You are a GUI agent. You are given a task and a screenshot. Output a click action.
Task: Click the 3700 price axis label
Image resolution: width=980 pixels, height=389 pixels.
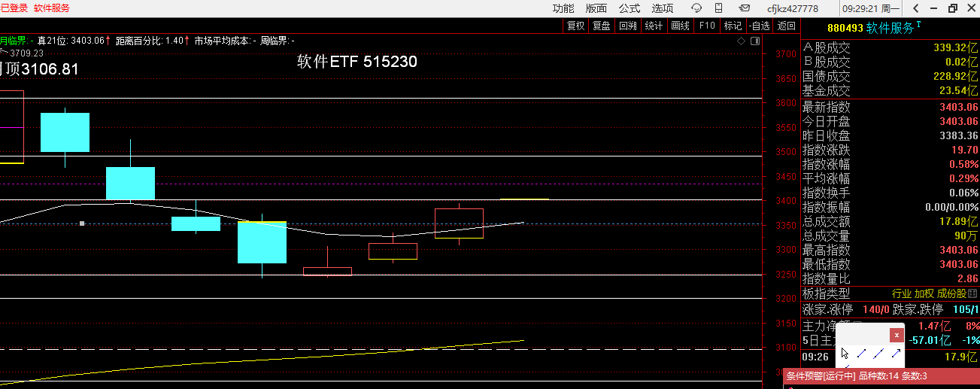click(x=785, y=54)
